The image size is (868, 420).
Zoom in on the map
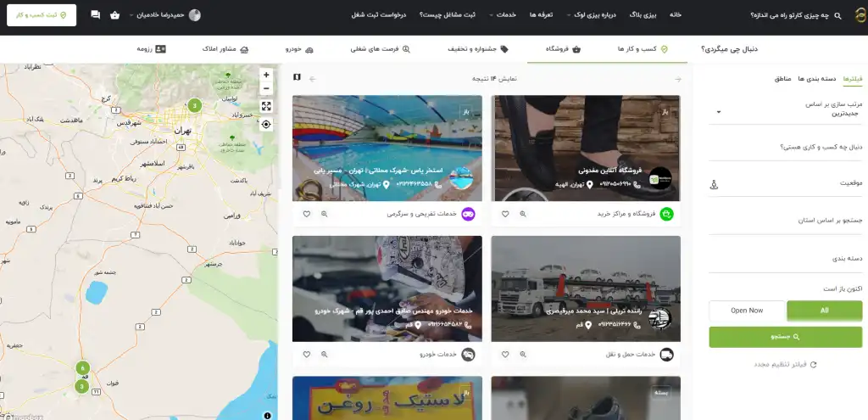(266, 75)
